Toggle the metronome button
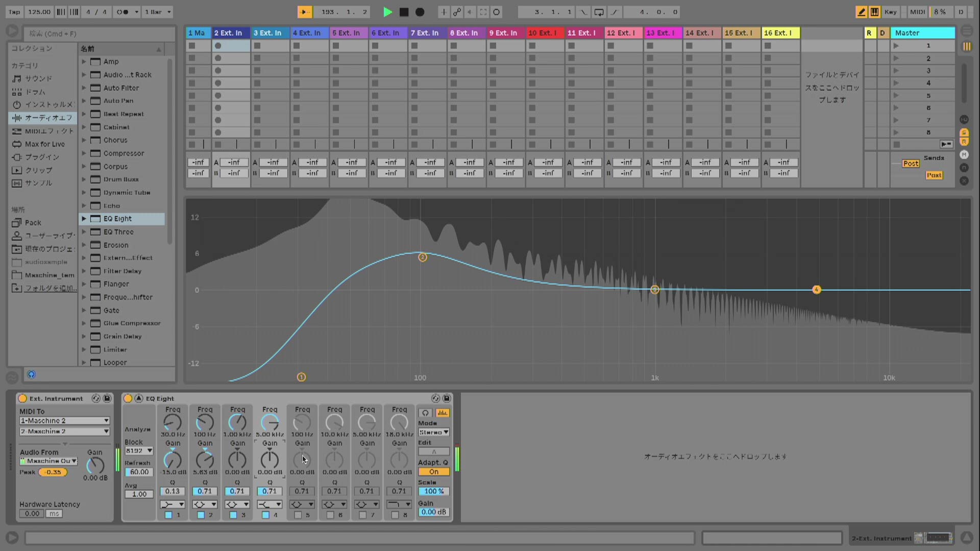Screen dimensions: 980x551 pos(122,12)
